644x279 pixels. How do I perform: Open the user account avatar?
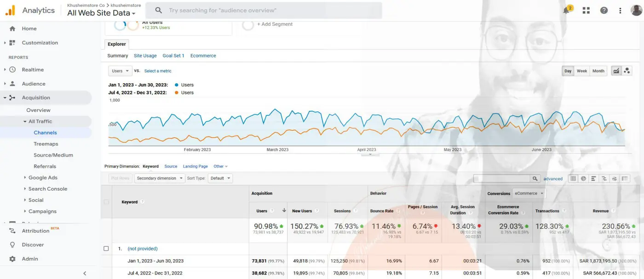636,10
